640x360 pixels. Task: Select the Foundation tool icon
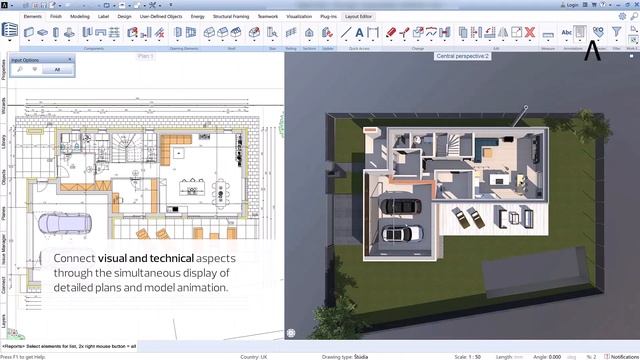[69, 32]
